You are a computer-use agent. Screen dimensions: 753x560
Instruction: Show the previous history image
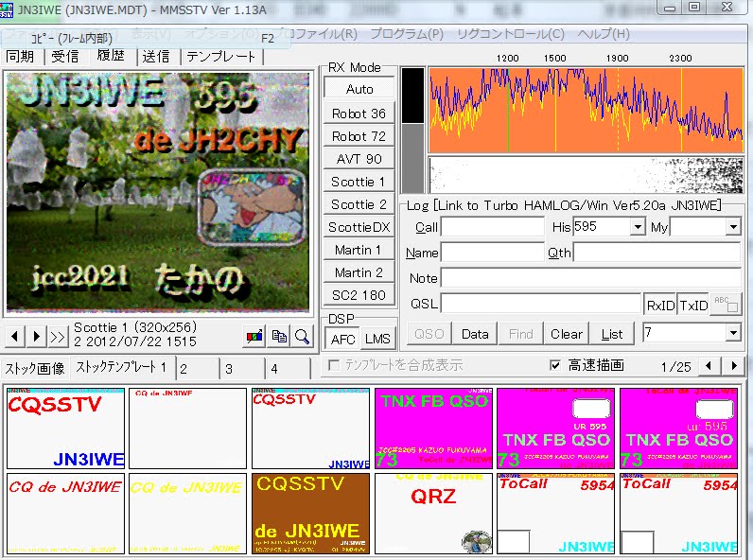[x=15, y=337]
